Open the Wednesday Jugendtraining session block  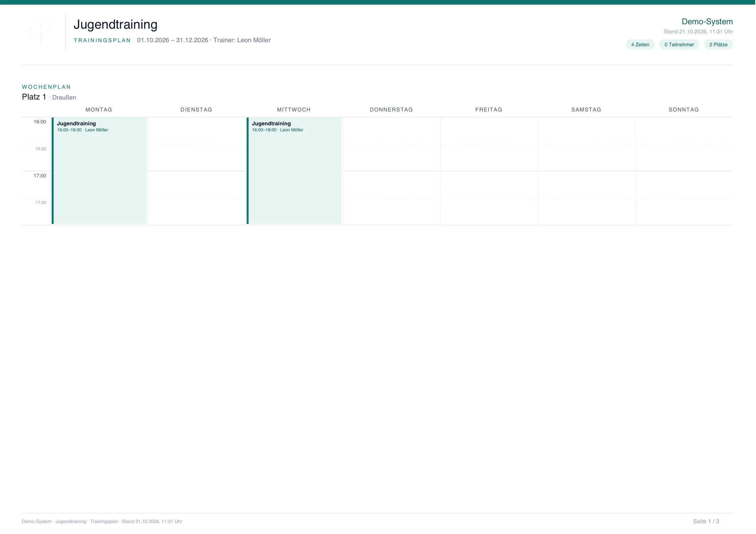click(x=294, y=171)
